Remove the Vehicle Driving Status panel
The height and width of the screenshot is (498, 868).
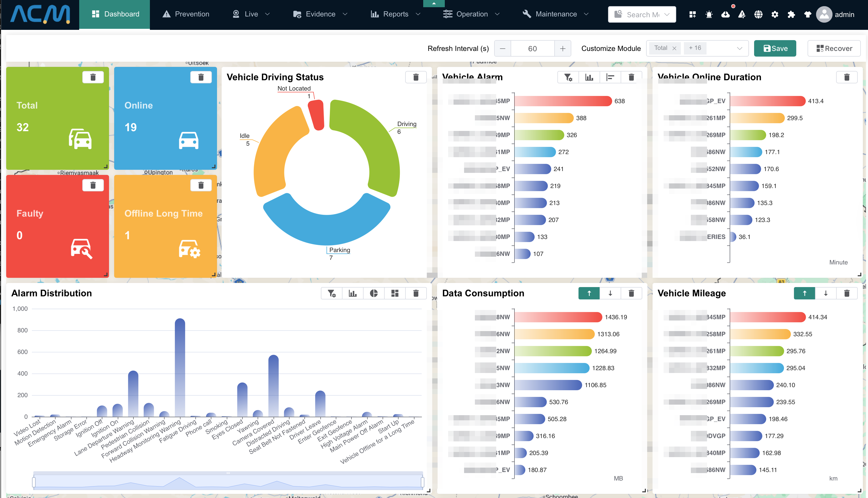(x=416, y=77)
